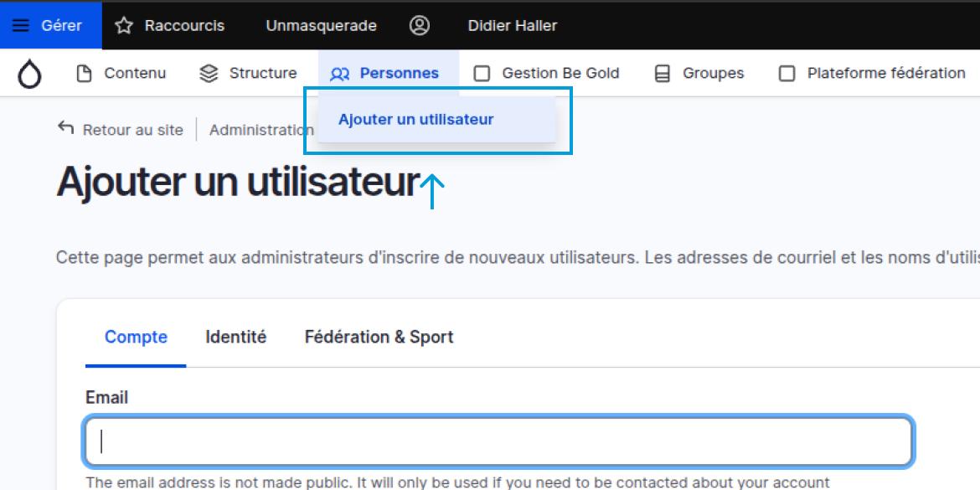Open the Fédération & Sport tab
Screen dimensions: 980x490
(379, 338)
